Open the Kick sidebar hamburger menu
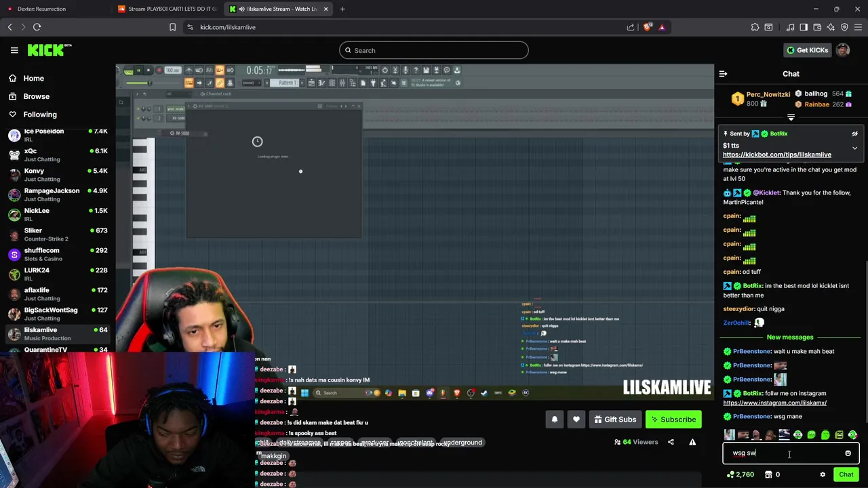This screenshot has height=488, width=868. 14,50
